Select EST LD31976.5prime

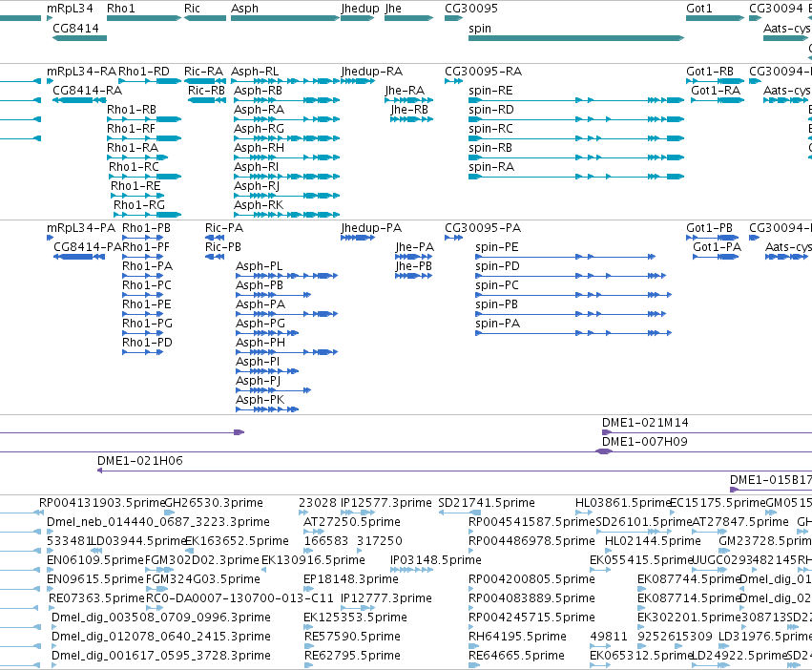point(764,637)
